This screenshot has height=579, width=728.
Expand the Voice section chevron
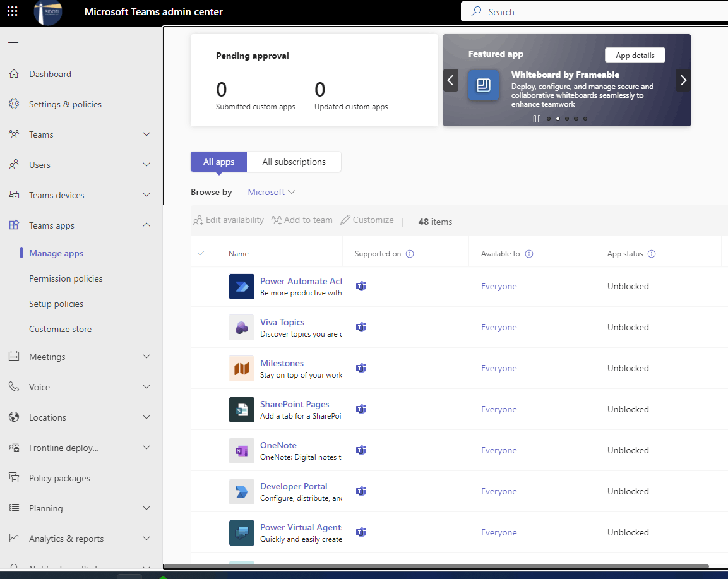click(146, 387)
